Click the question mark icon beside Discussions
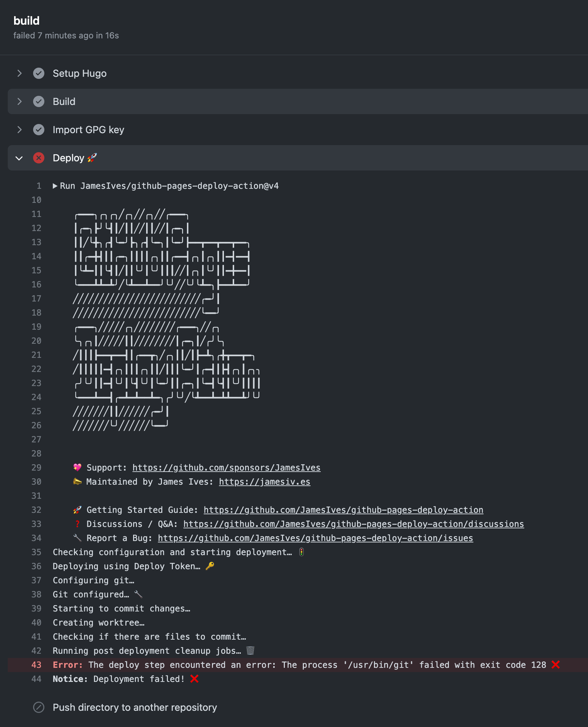 tap(77, 524)
